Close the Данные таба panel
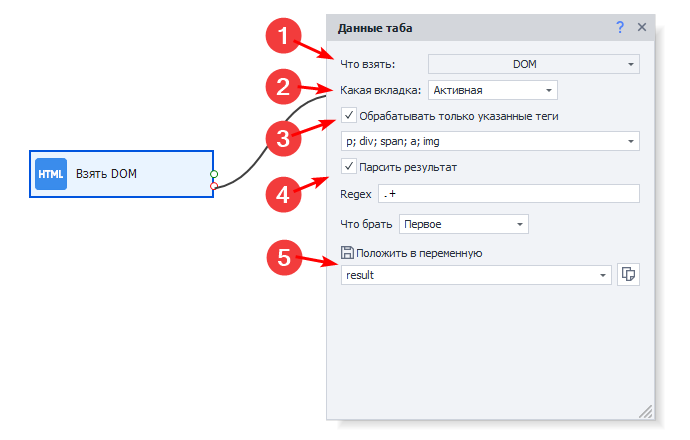 642,28
